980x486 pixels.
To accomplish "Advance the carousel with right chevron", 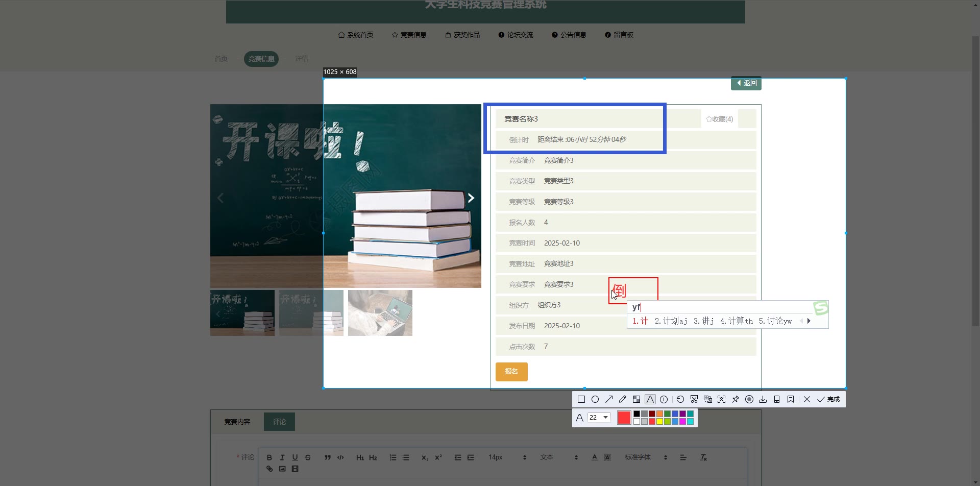I will [x=471, y=198].
